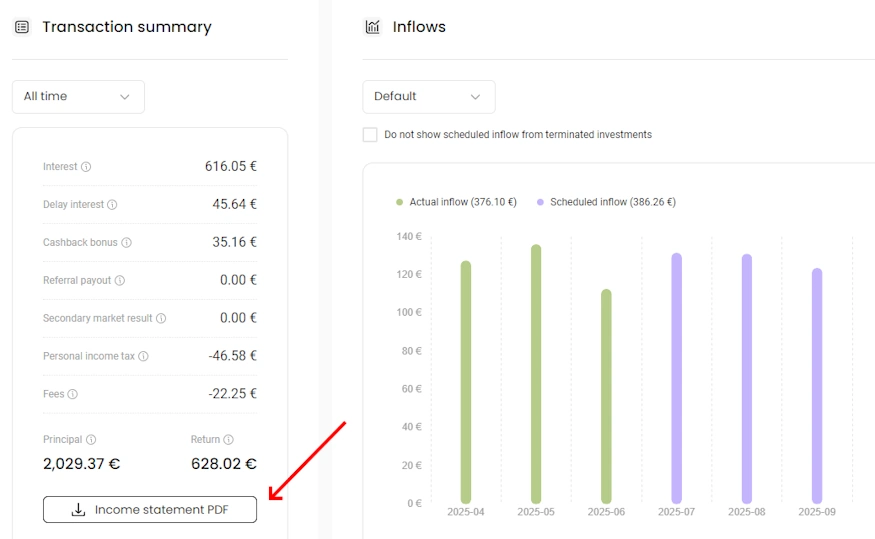Expand the Default inflows dropdown
The image size is (875, 539).
coord(428,97)
